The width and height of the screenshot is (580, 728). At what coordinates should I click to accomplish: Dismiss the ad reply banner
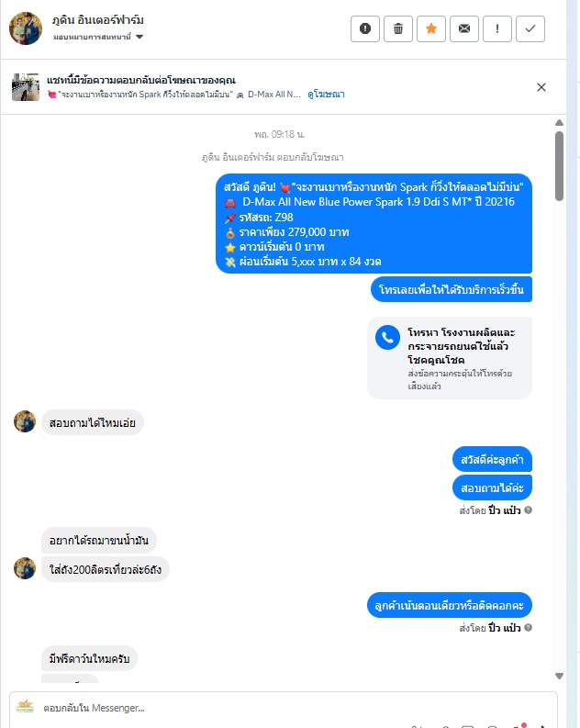tap(541, 87)
